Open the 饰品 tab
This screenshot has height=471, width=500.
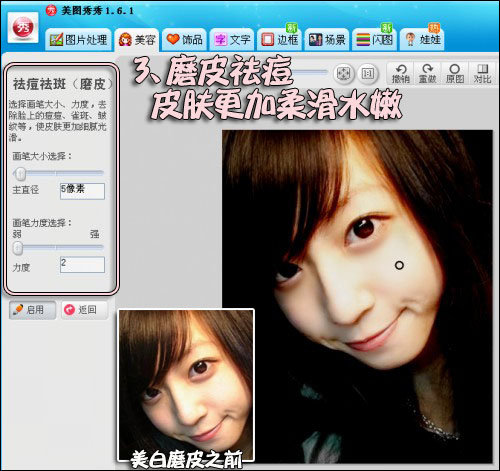tap(184, 40)
